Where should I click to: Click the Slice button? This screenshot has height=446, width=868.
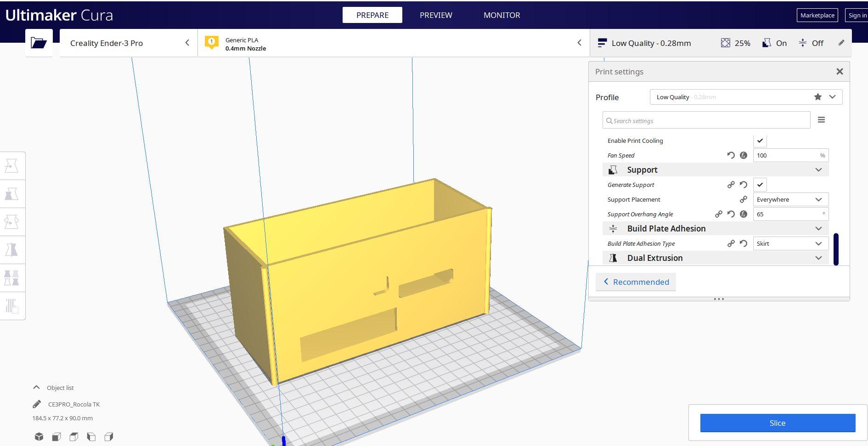click(778, 423)
